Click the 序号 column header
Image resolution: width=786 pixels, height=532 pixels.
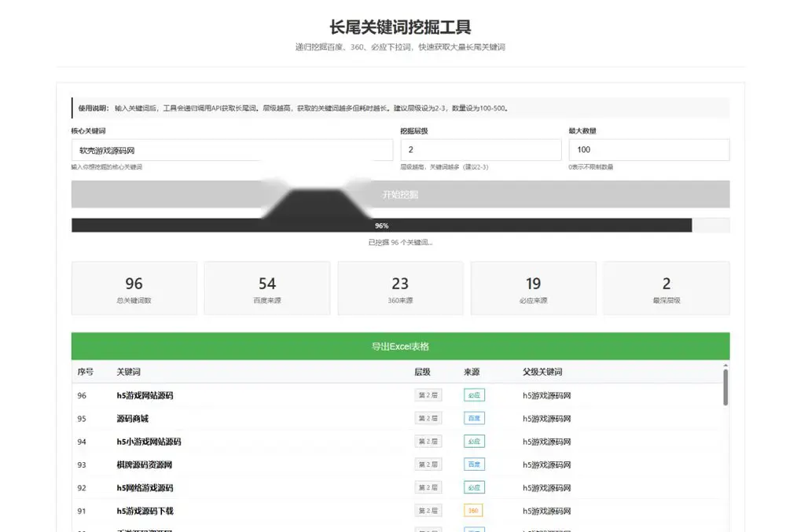(x=85, y=372)
